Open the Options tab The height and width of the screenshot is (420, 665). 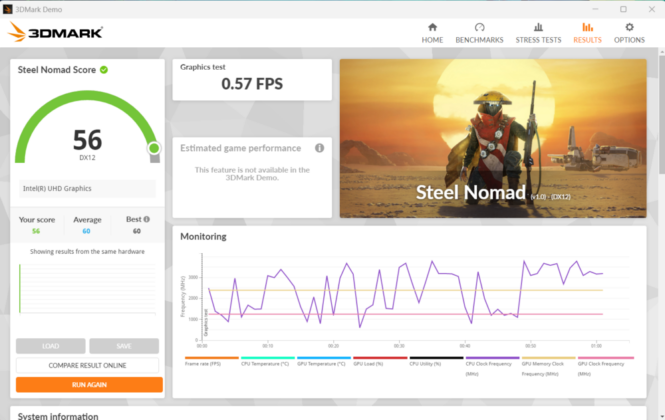click(629, 33)
